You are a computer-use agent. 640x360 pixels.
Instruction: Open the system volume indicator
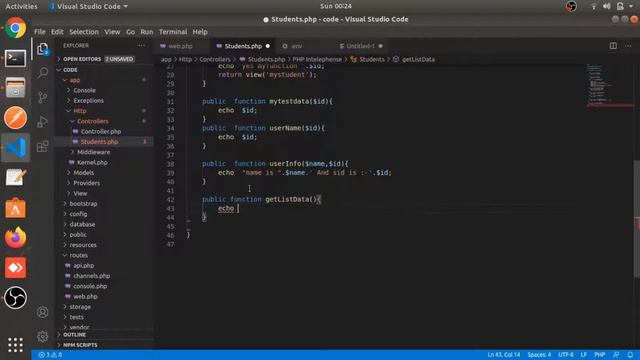click(607, 6)
